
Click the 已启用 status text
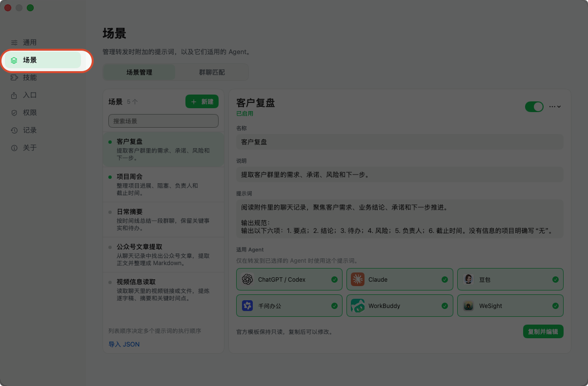click(x=245, y=114)
